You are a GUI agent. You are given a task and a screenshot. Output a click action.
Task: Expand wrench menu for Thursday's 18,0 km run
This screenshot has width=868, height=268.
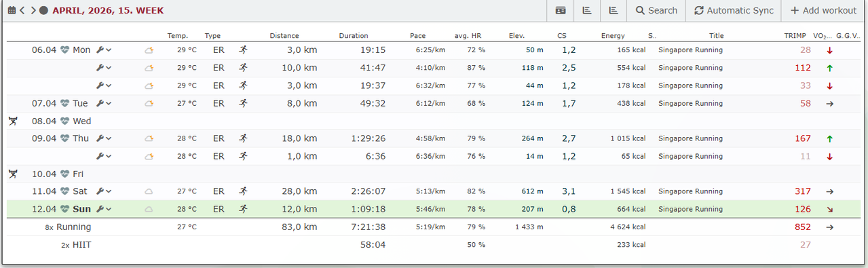coord(104,138)
